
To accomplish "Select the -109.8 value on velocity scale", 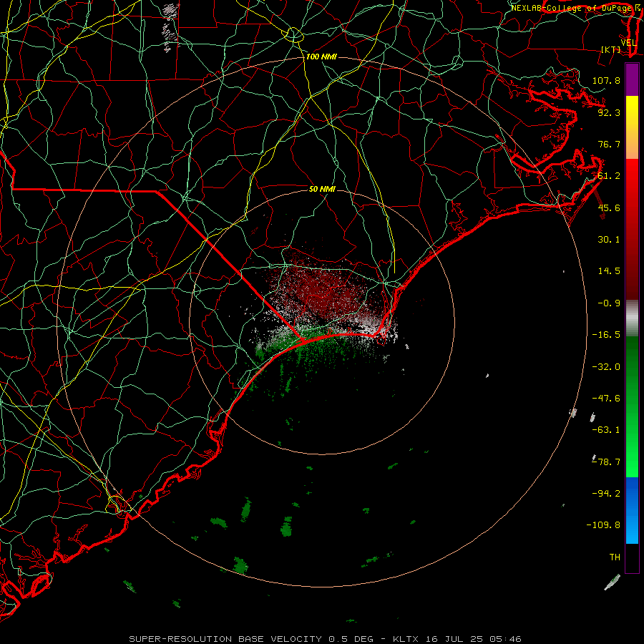I will pos(603,525).
